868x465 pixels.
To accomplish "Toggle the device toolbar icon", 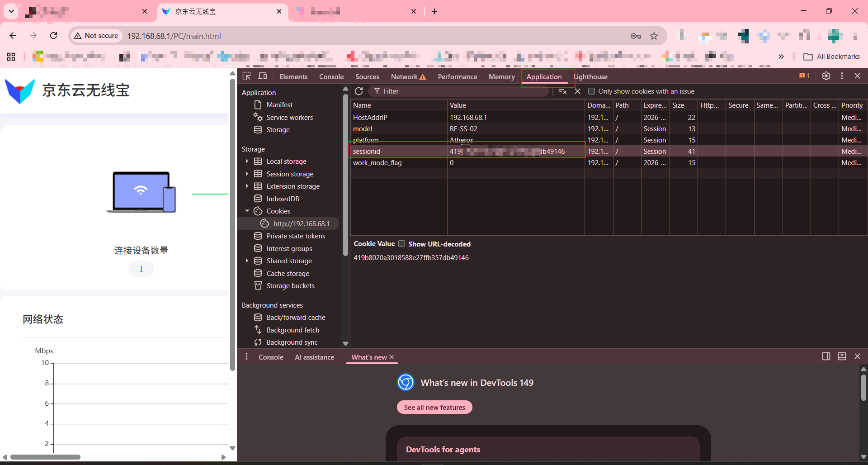I will click(x=263, y=76).
